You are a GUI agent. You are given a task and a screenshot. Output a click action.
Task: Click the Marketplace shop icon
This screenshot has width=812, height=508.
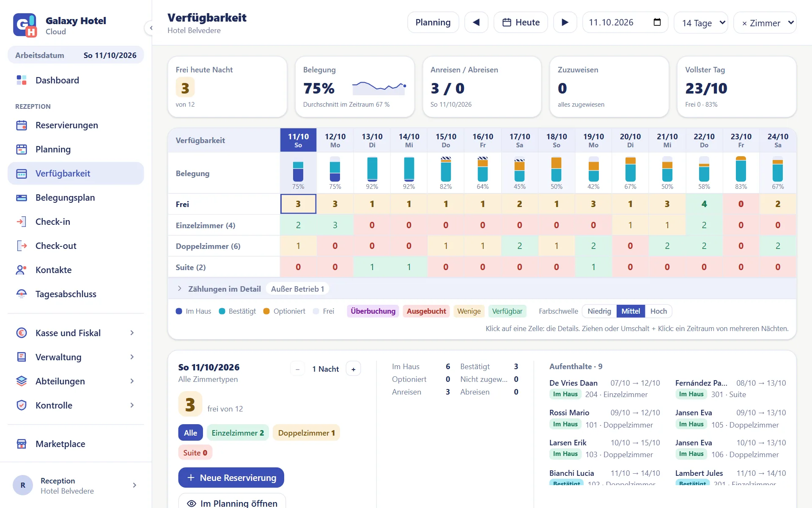pyautogui.click(x=22, y=444)
